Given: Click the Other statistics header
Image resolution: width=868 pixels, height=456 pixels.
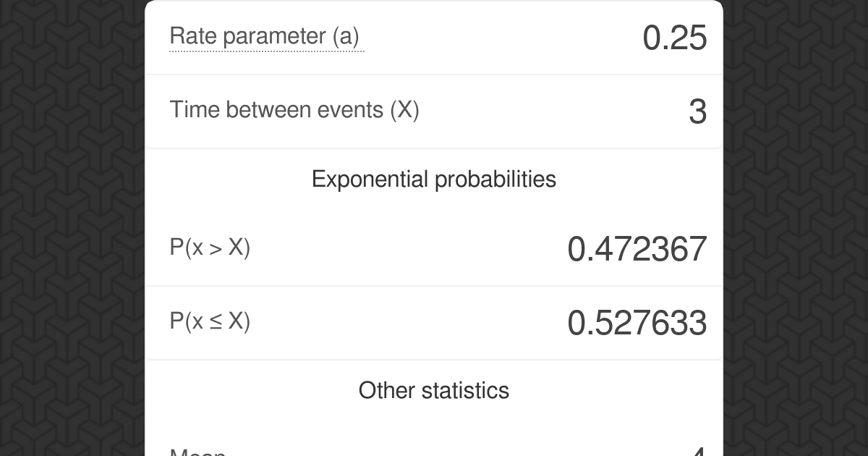Looking at the screenshot, I should pos(433,390).
